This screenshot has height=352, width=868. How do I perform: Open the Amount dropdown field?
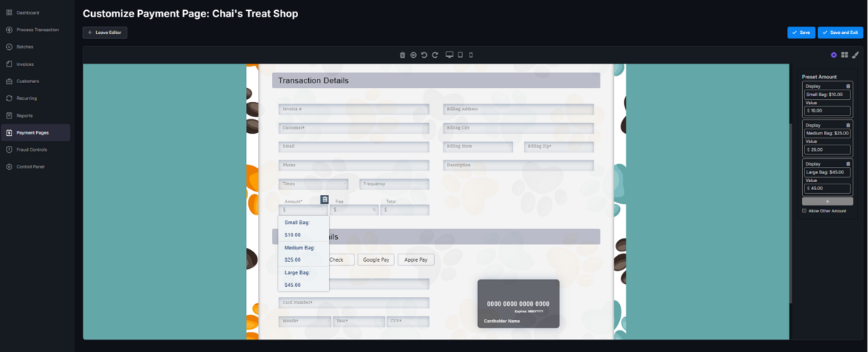tap(304, 210)
